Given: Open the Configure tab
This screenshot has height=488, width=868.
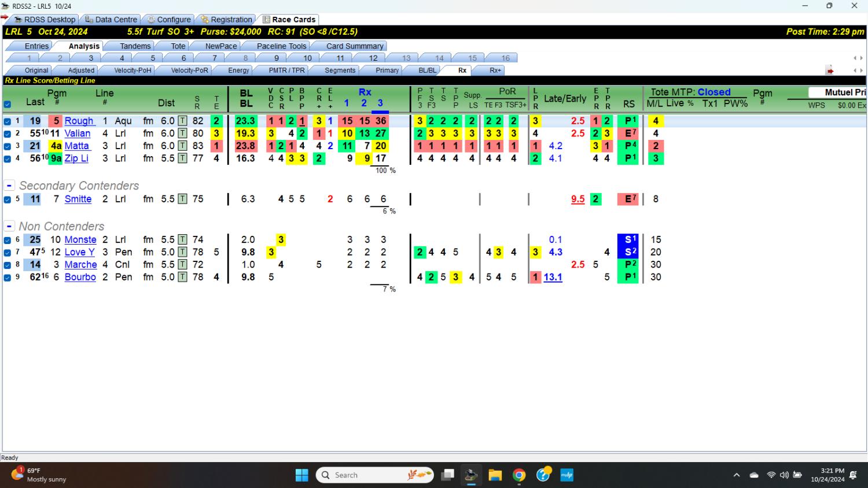Looking at the screenshot, I should [x=169, y=19].
